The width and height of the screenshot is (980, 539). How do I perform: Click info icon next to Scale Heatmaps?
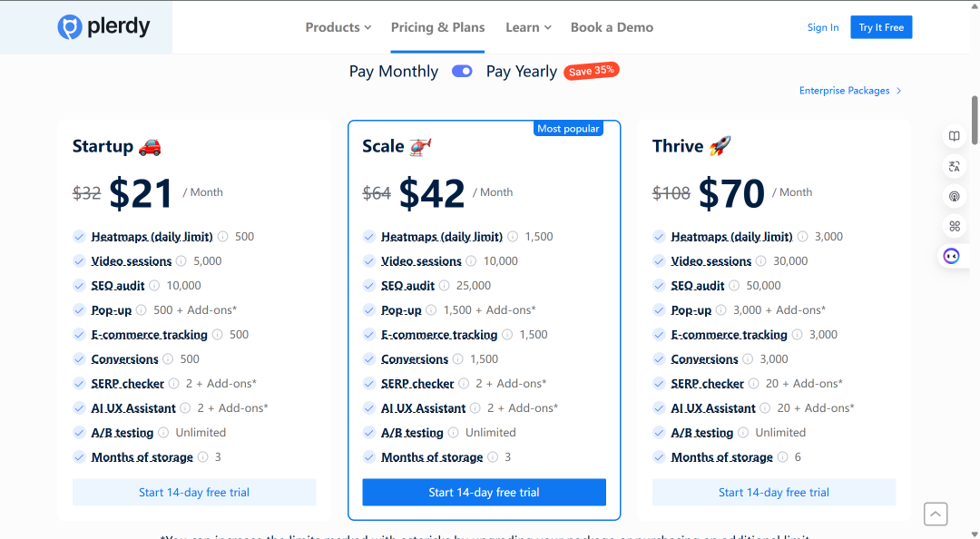pos(513,236)
